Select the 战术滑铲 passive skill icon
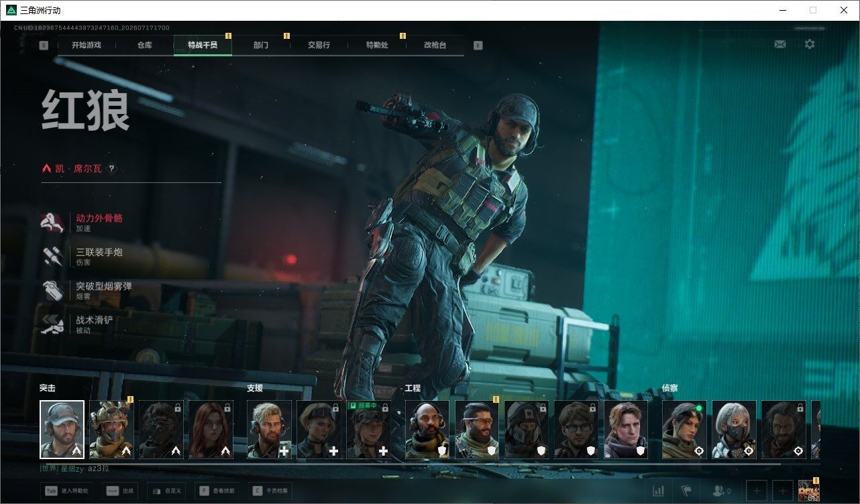 click(53, 324)
